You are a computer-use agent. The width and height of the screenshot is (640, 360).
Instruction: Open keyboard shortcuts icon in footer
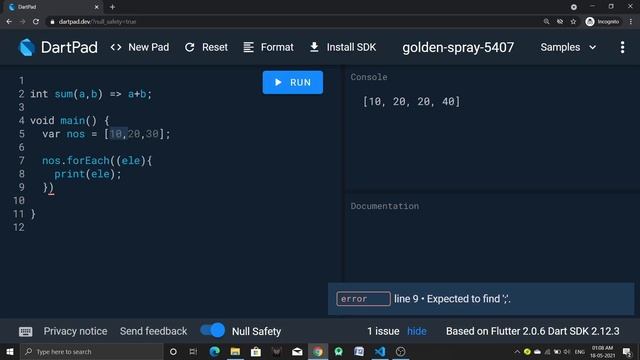coord(26,331)
